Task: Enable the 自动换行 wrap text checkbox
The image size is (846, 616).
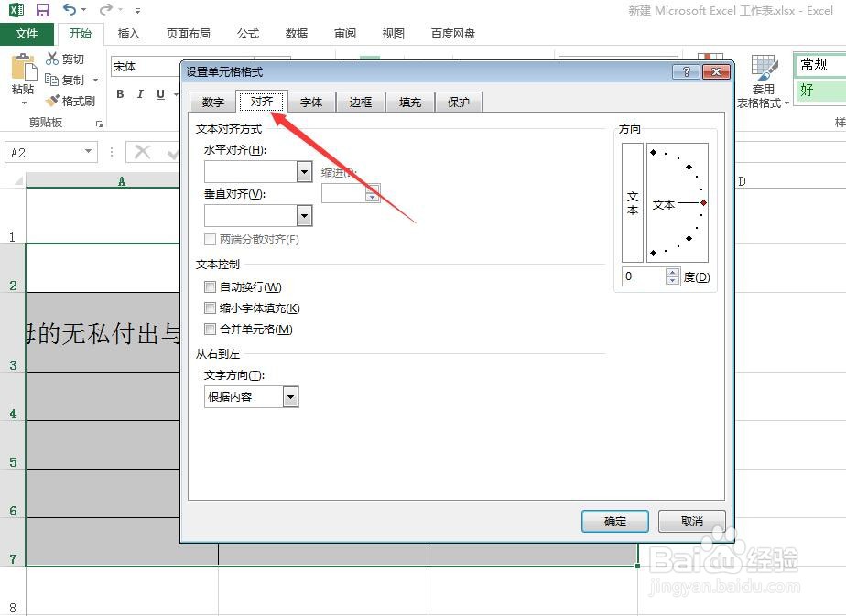Action: tap(211, 286)
